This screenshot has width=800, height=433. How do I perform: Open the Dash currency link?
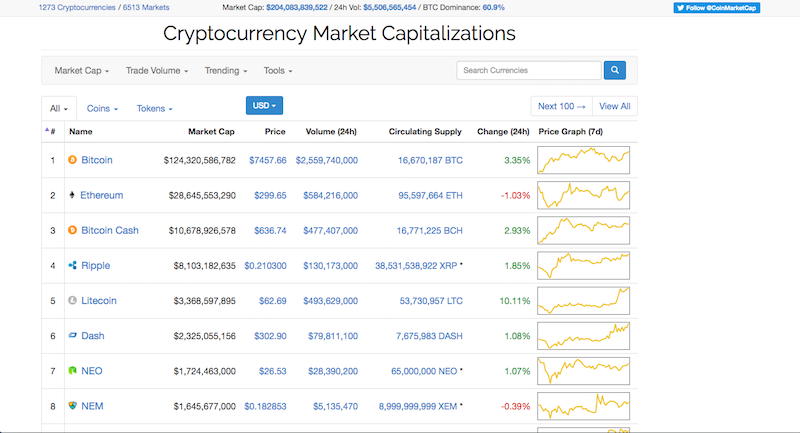93,336
